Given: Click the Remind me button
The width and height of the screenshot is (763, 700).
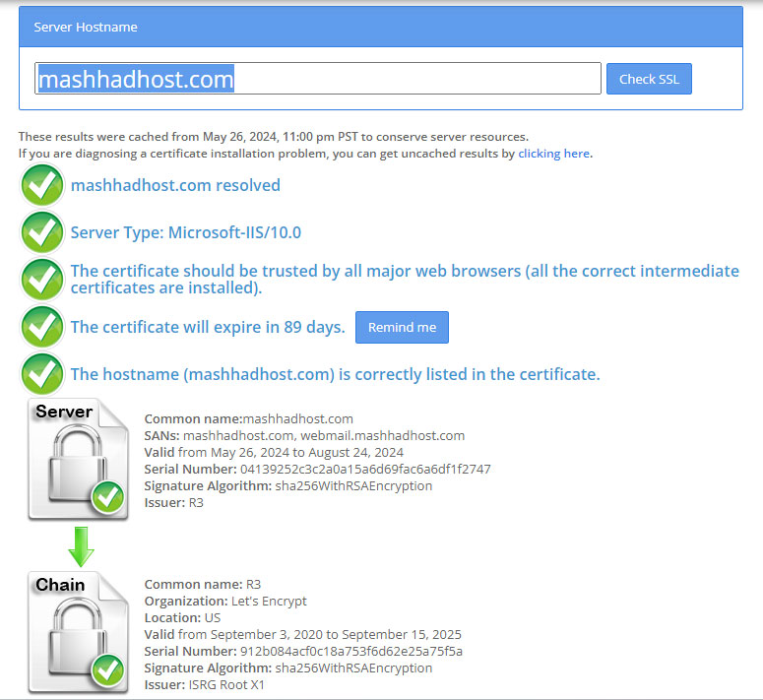Looking at the screenshot, I should coord(402,328).
